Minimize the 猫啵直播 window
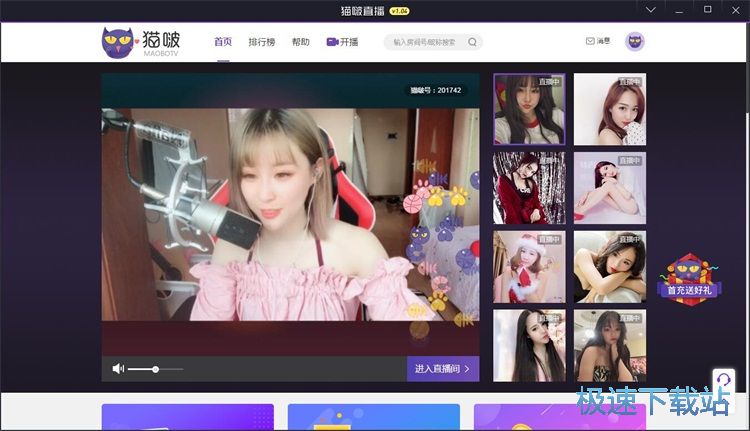Image resolution: width=750 pixels, height=431 pixels. [x=679, y=10]
